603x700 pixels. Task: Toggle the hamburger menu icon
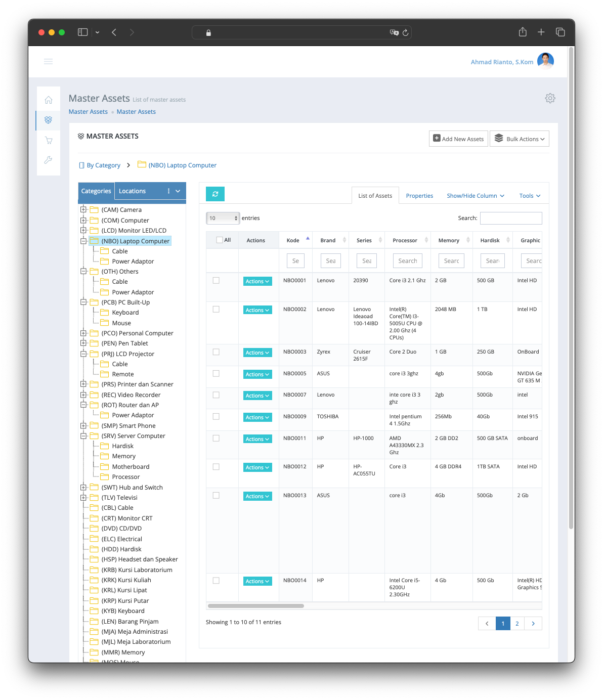click(x=49, y=62)
